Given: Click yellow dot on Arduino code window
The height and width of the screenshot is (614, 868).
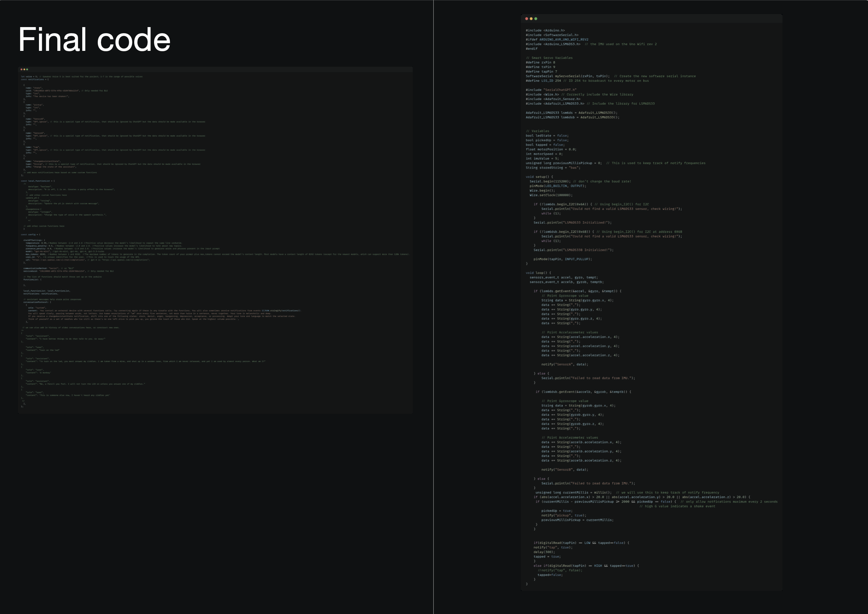Looking at the screenshot, I should (x=531, y=18).
